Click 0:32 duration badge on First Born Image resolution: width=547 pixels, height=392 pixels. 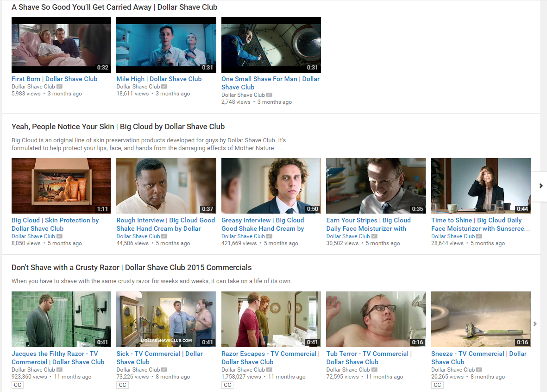click(102, 68)
